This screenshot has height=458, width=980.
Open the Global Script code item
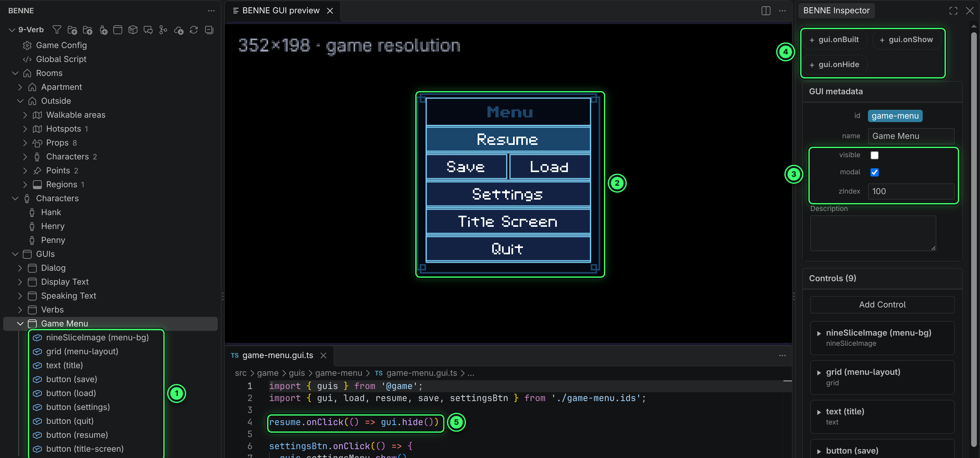tap(61, 59)
